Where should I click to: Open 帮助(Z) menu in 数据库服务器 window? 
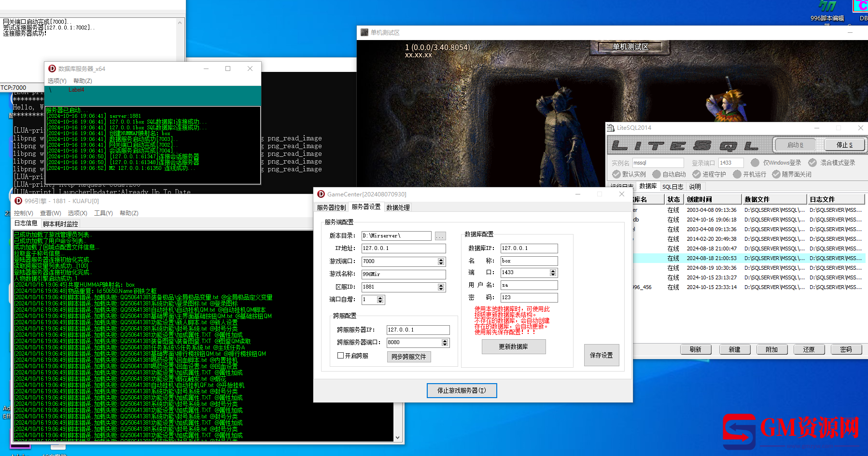[83, 81]
